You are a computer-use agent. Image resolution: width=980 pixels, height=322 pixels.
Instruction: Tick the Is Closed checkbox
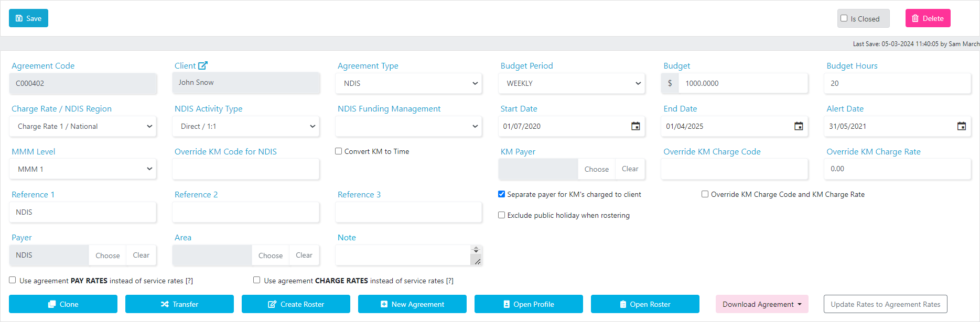[844, 18]
